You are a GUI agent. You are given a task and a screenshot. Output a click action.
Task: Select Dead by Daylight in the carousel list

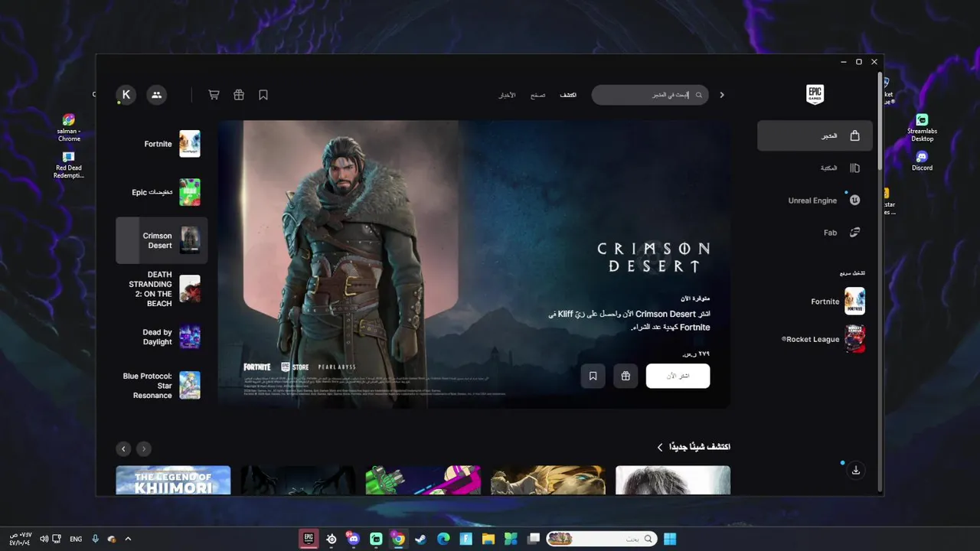click(x=162, y=337)
